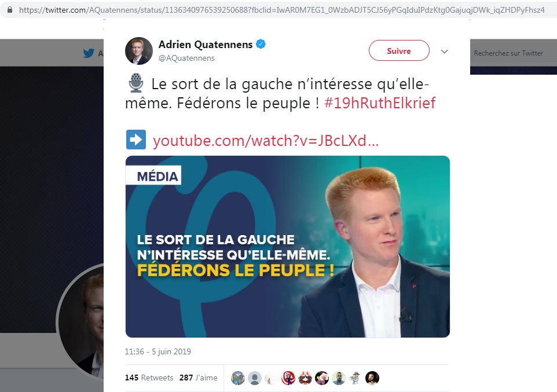Open the grey default liker avatar

255,378
